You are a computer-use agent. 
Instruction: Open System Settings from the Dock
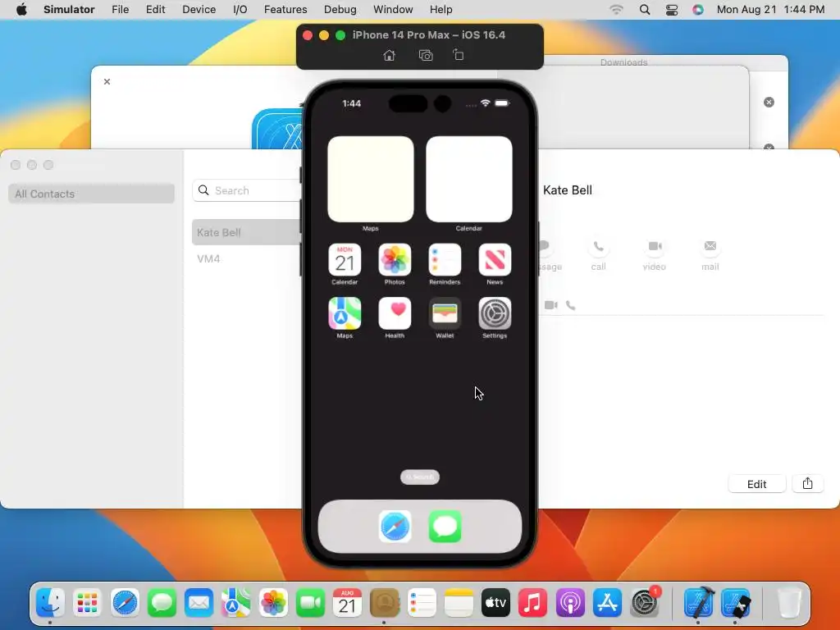(x=645, y=603)
